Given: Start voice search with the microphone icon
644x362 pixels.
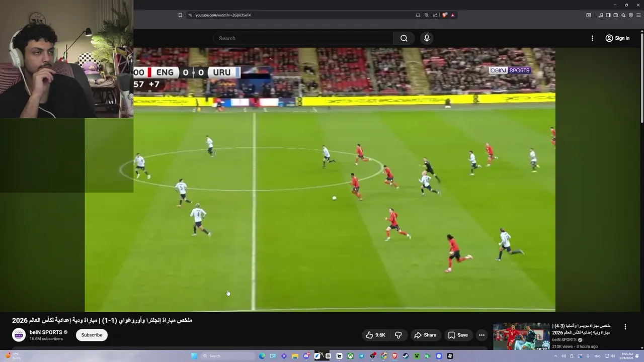Looking at the screenshot, I should 427,38.
